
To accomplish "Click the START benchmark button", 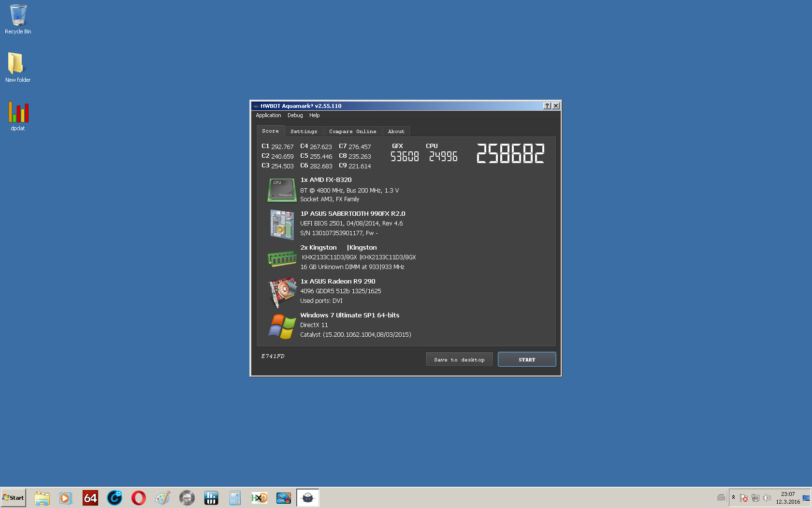I will pos(527,359).
